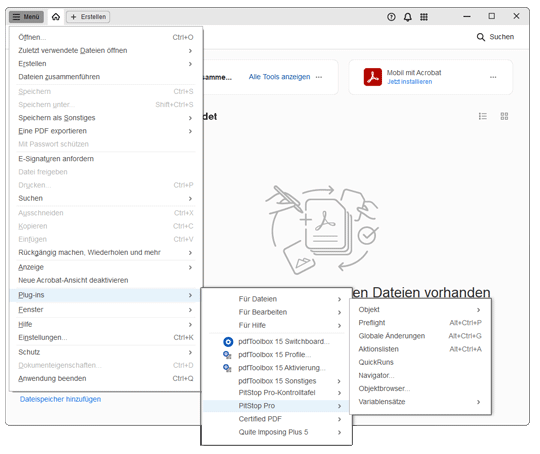Expand the Hilfe submenu
This screenshot has height=454, width=540.
(105, 324)
